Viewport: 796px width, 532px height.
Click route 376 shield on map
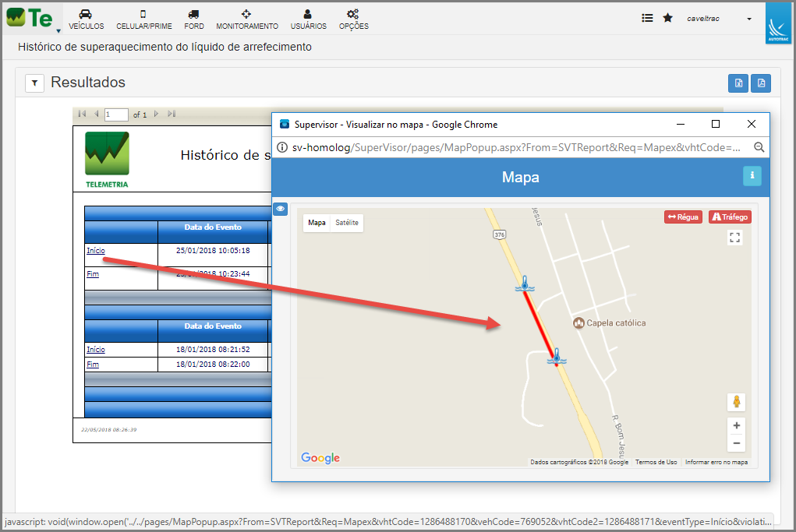500,234
